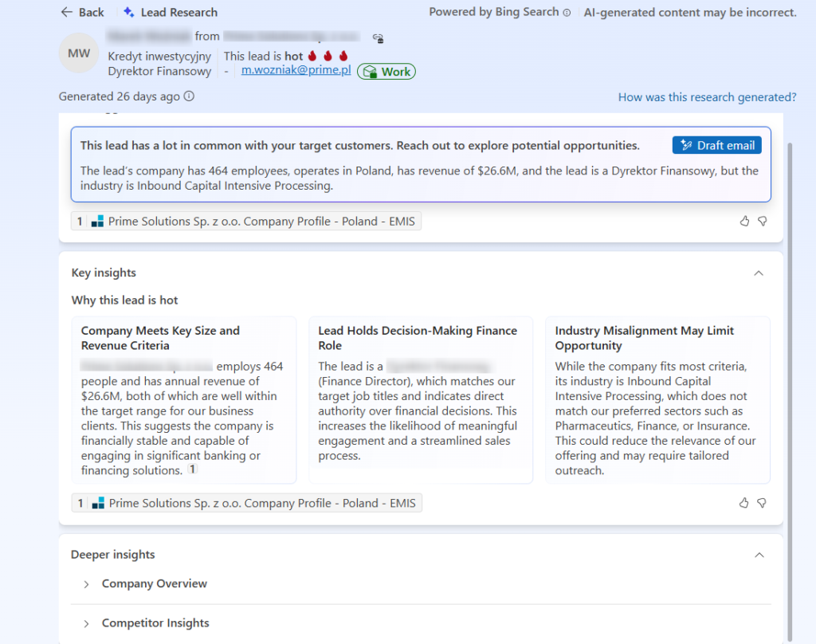Click info icon beside Powered by Bing Search
Viewport: 816px width, 644px height.
point(567,13)
